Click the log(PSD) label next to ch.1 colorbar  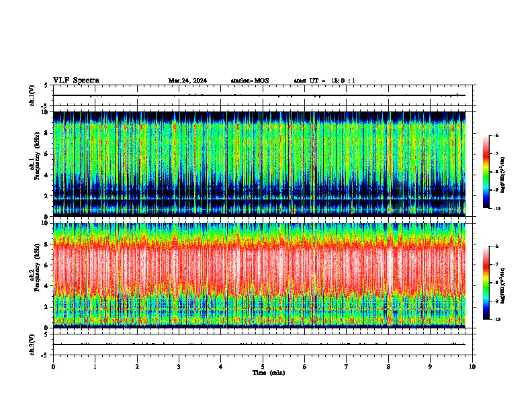pyautogui.click(x=503, y=175)
